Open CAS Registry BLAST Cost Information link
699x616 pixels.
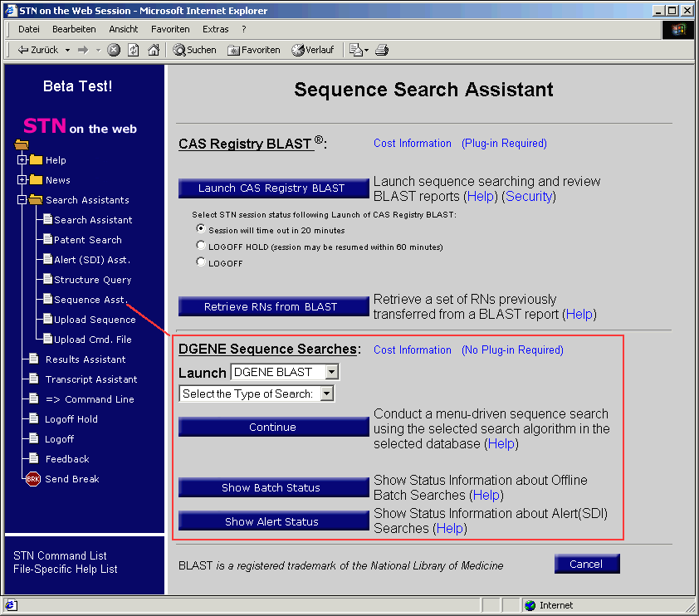click(413, 144)
